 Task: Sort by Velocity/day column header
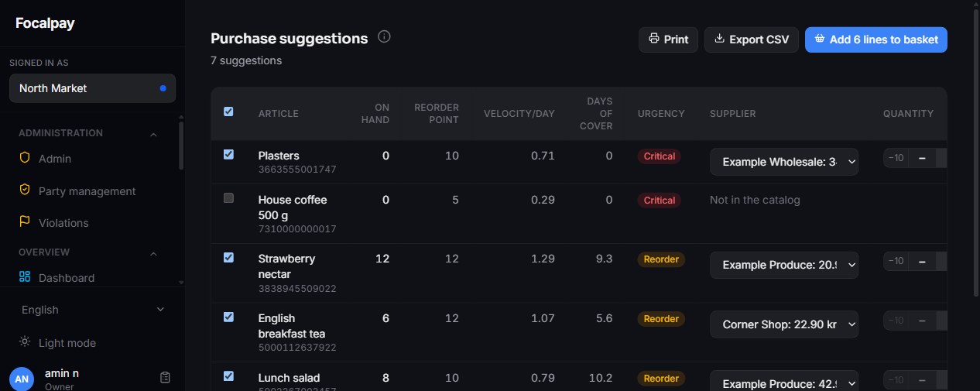[x=519, y=113]
